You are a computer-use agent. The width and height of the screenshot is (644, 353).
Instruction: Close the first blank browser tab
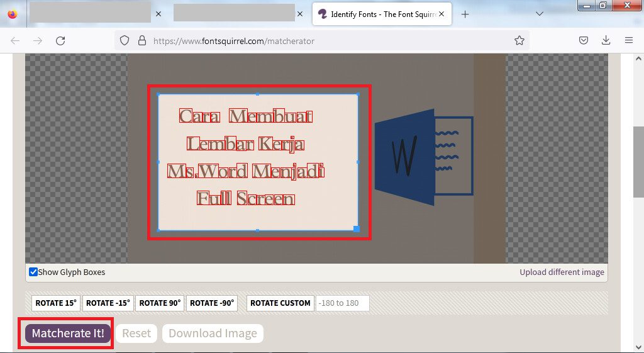click(x=158, y=14)
